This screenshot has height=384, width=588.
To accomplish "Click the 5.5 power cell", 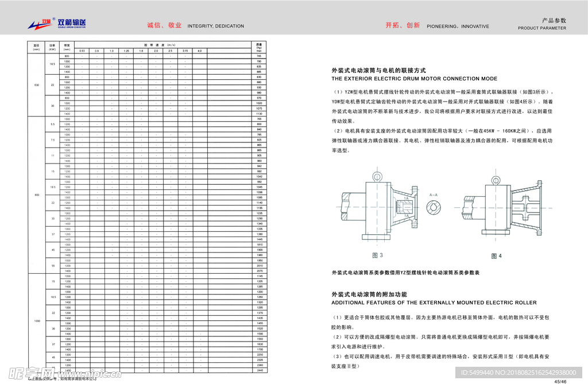I will click(x=52, y=124).
